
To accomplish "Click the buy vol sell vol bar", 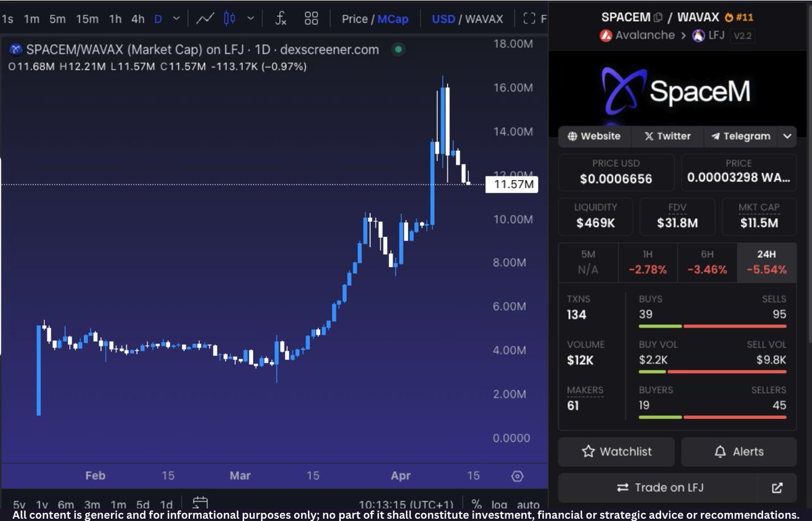I will pos(713,371).
